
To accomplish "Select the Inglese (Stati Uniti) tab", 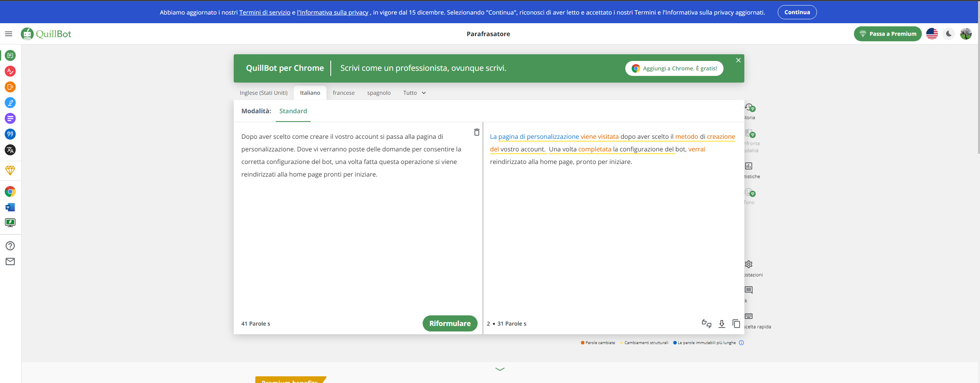I will coord(264,93).
